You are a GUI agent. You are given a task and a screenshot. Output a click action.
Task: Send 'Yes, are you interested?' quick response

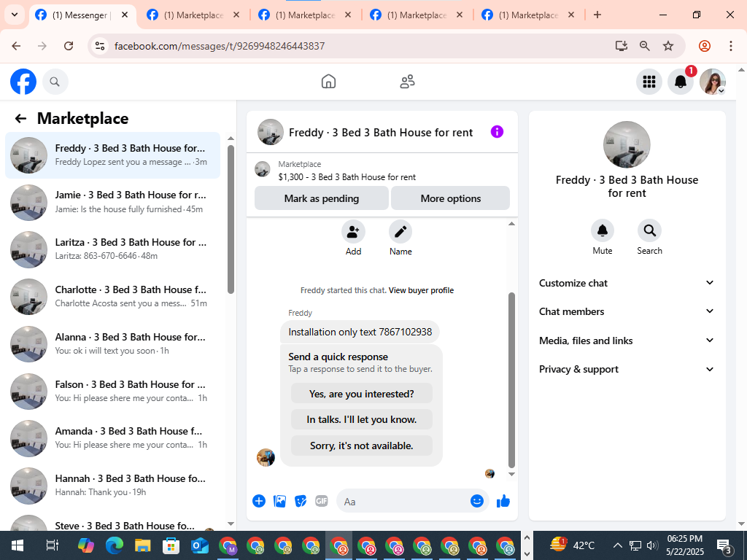pos(362,394)
